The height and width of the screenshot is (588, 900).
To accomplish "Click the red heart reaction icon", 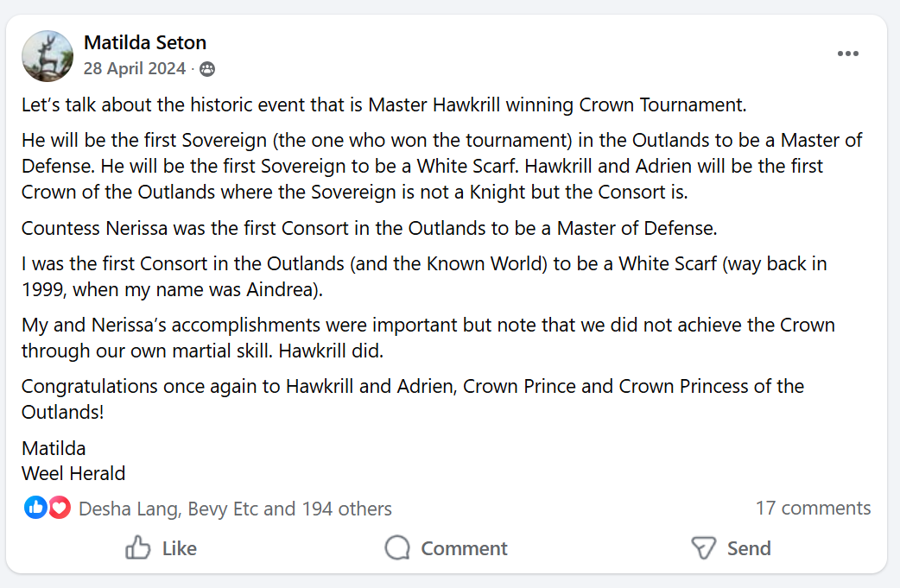I will pos(59,508).
